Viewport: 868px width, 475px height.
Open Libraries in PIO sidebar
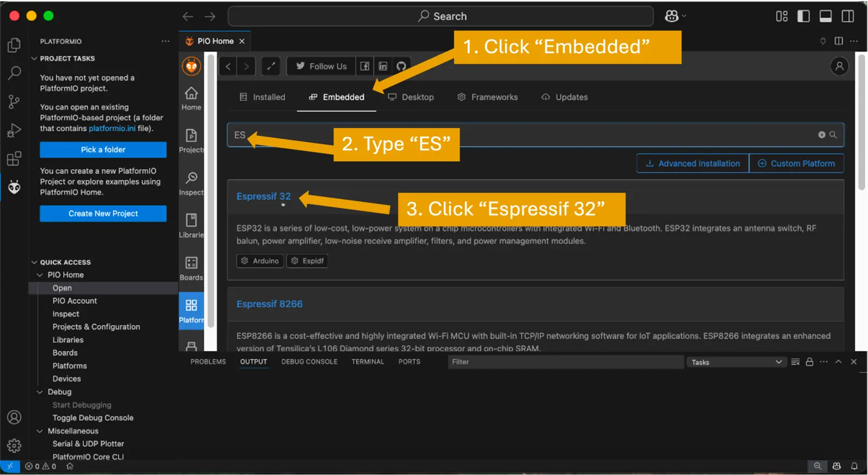(x=192, y=226)
